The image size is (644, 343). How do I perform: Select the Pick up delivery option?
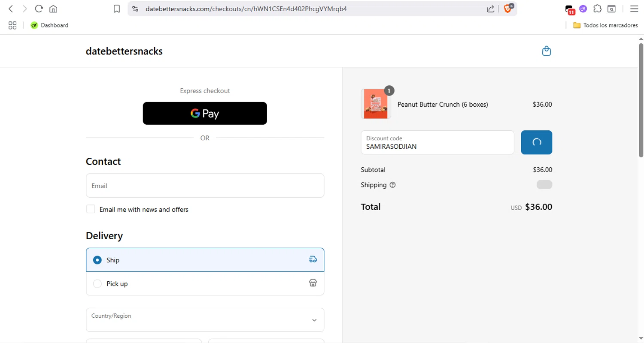205,283
